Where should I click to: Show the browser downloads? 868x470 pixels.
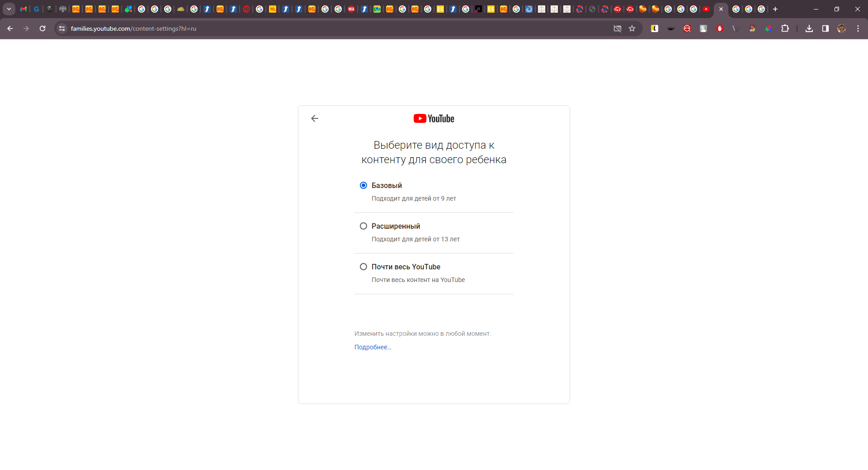tap(809, 28)
